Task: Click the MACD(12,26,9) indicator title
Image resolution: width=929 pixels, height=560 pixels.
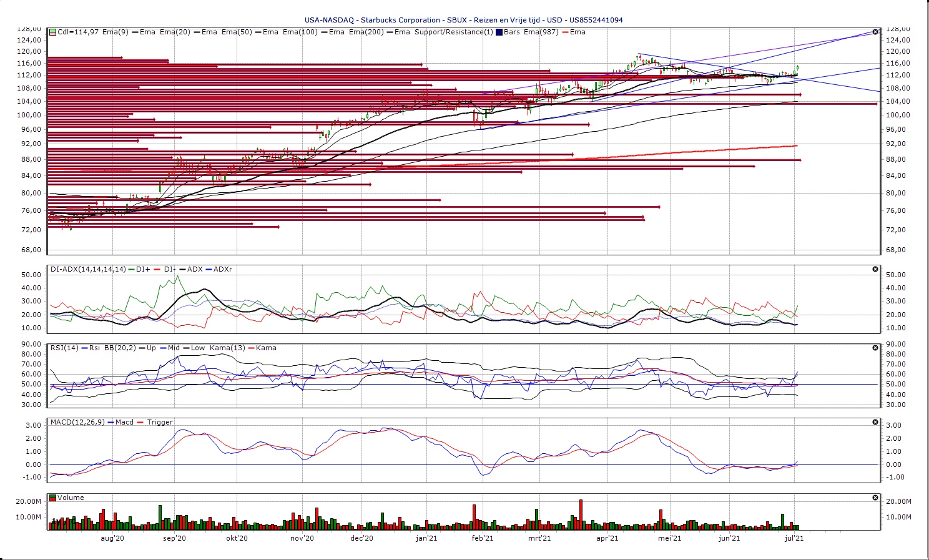Action: [x=78, y=422]
